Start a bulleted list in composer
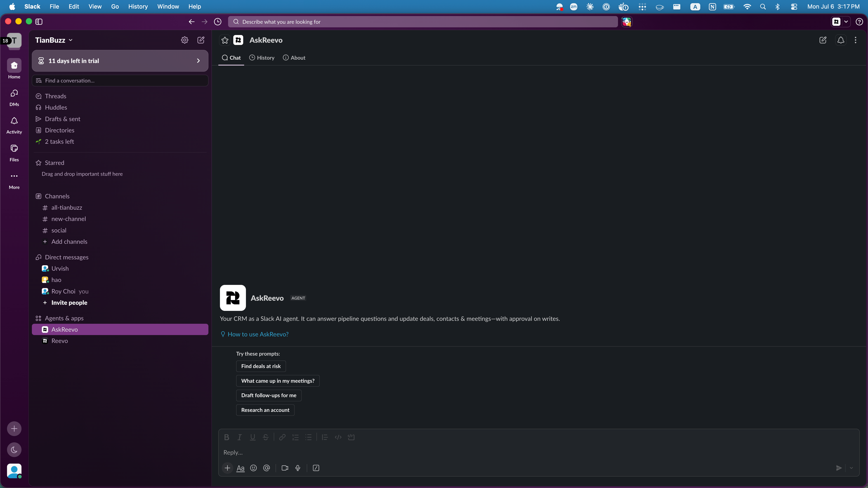The image size is (868, 488). click(x=308, y=437)
